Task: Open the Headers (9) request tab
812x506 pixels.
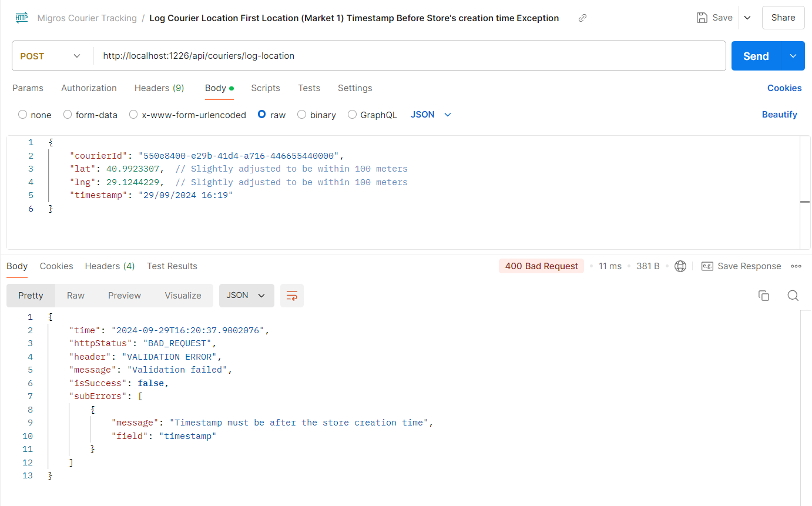Action: 159,88
